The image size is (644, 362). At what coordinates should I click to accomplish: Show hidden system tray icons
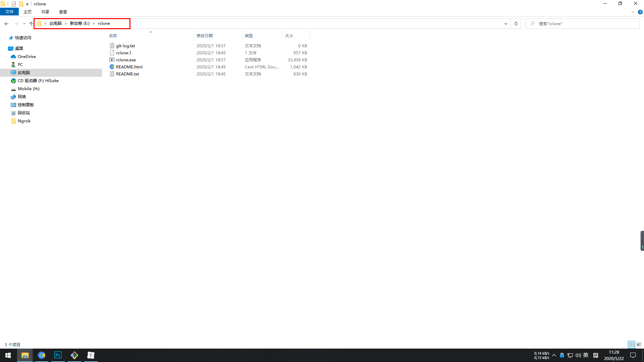coord(554,355)
